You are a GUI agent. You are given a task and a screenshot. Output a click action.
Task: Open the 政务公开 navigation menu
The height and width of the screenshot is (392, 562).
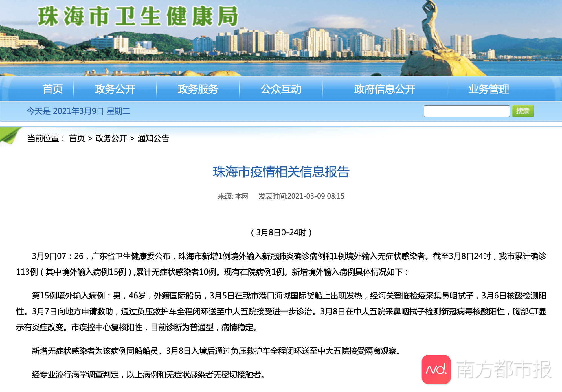(115, 89)
